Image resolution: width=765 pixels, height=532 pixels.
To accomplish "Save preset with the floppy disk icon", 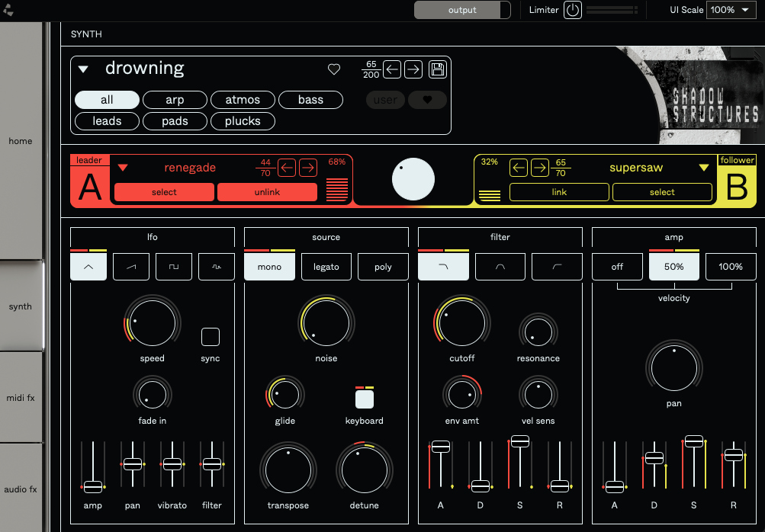I will pos(438,69).
